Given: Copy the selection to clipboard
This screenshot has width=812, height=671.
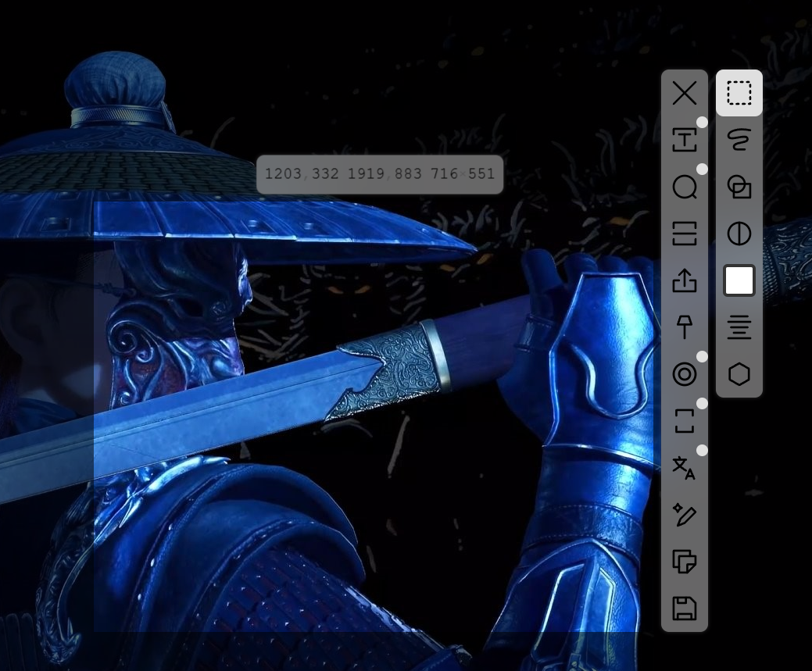Looking at the screenshot, I should [685, 562].
